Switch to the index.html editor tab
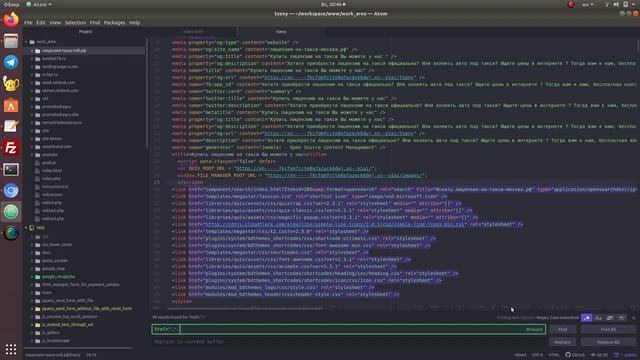Image resolution: width=640 pixels, height=360 pixels. pos(193,31)
